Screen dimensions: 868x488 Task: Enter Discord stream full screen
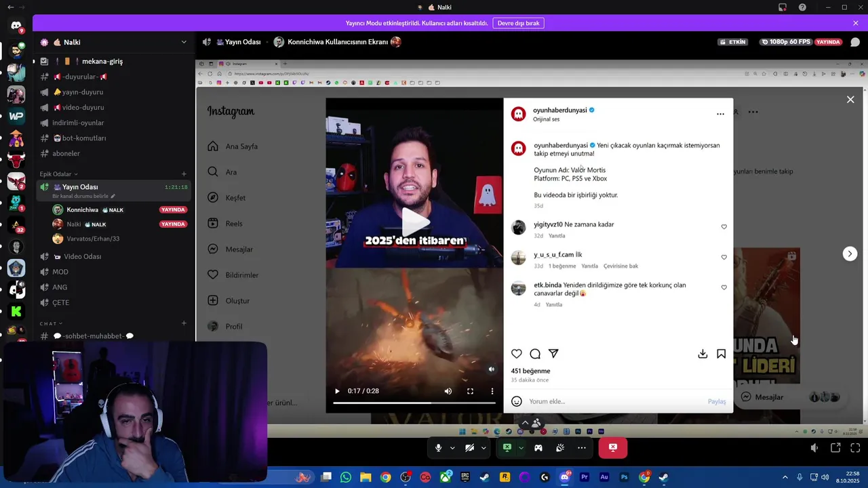(x=855, y=448)
